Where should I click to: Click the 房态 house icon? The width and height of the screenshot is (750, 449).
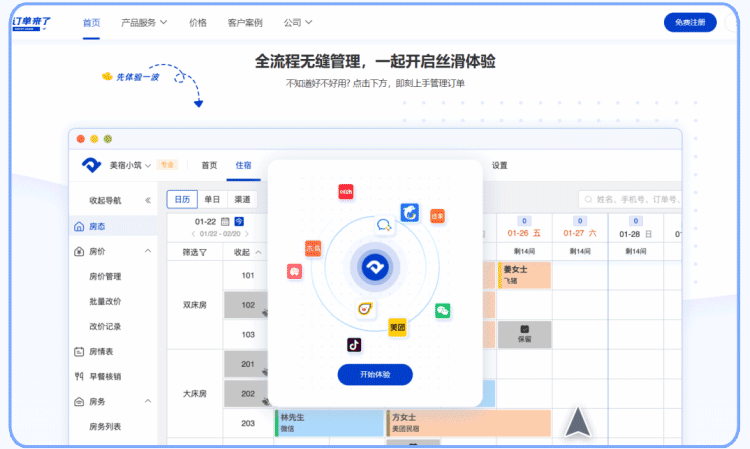pos(79,226)
